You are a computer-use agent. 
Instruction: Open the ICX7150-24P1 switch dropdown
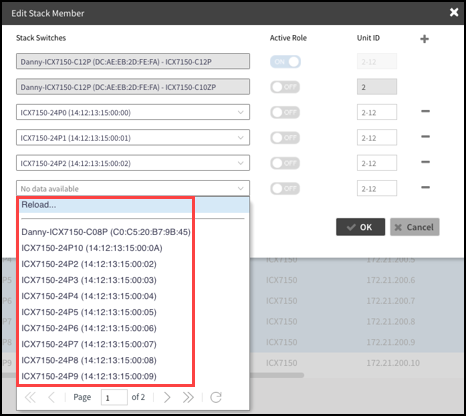tap(133, 138)
